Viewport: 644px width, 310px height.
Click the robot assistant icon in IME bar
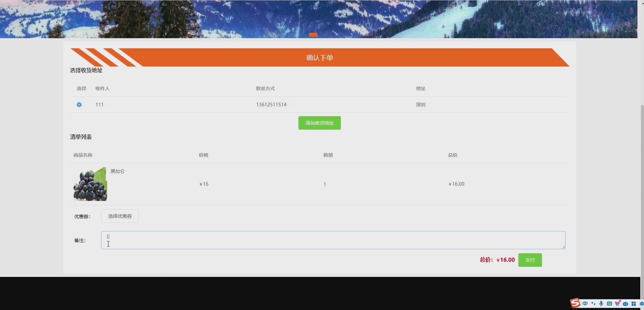coord(625,304)
